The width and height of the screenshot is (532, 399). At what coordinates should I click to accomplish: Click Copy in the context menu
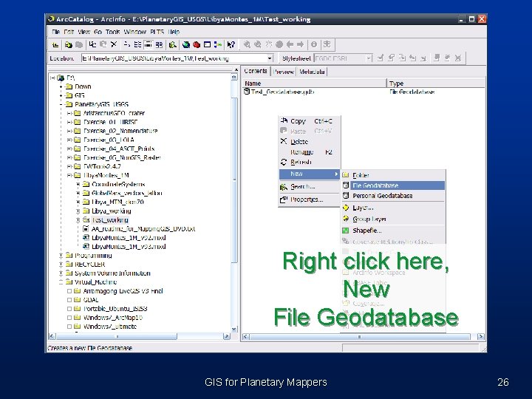tap(309, 121)
